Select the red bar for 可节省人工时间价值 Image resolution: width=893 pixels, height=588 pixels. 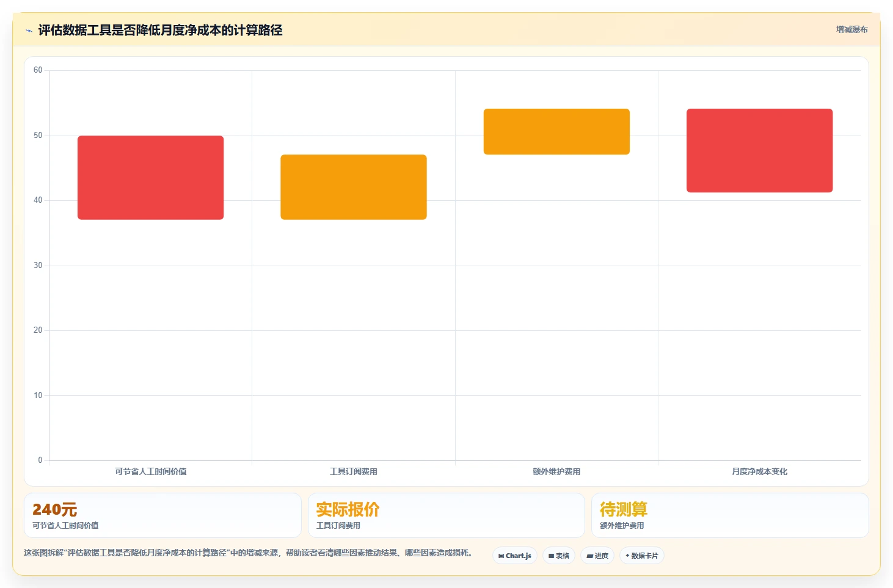click(x=150, y=178)
